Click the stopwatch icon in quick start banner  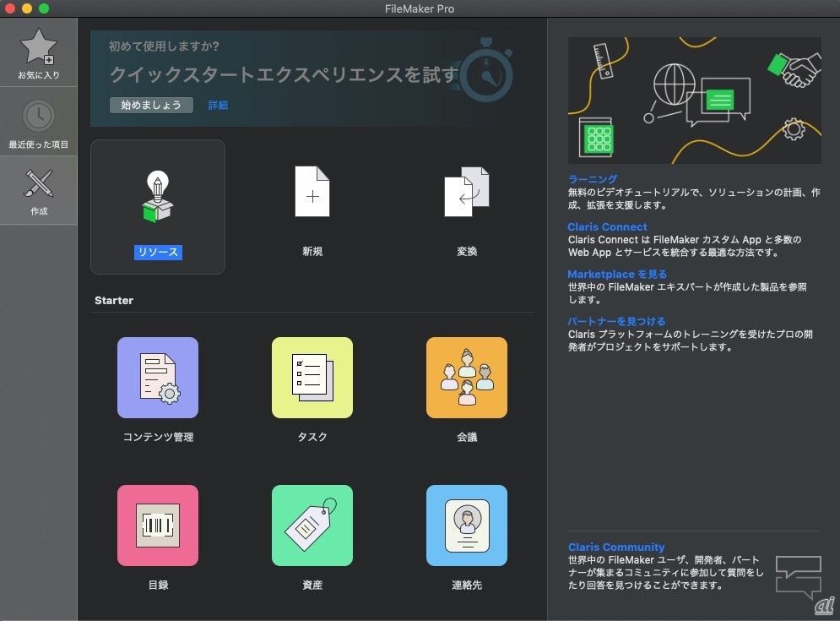[x=486, y=70]
